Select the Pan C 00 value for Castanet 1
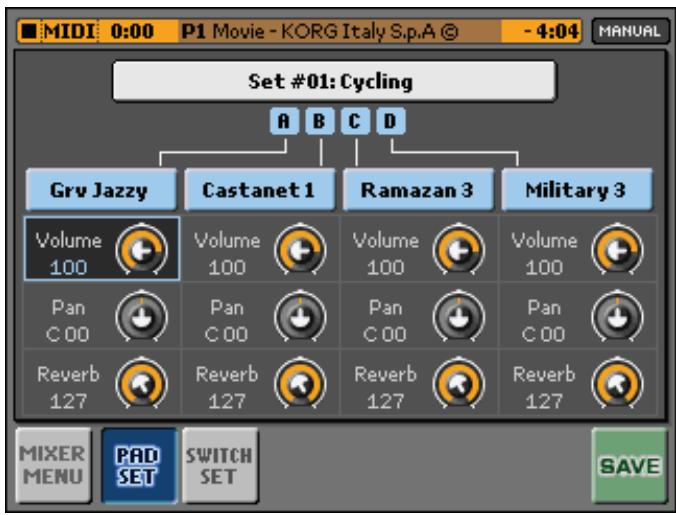 click(x=226, y=334)
